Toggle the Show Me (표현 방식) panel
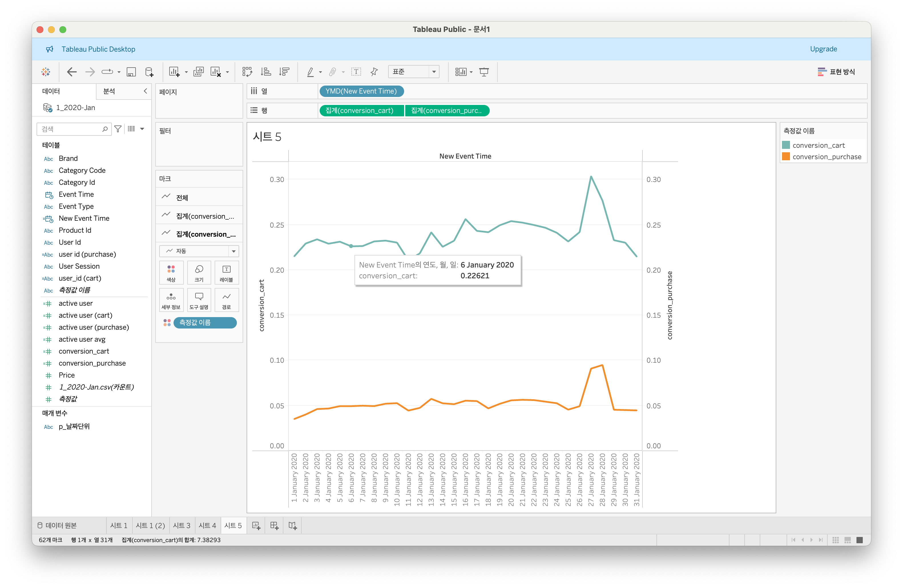This screenshot has height=588, width=903. 836,72
